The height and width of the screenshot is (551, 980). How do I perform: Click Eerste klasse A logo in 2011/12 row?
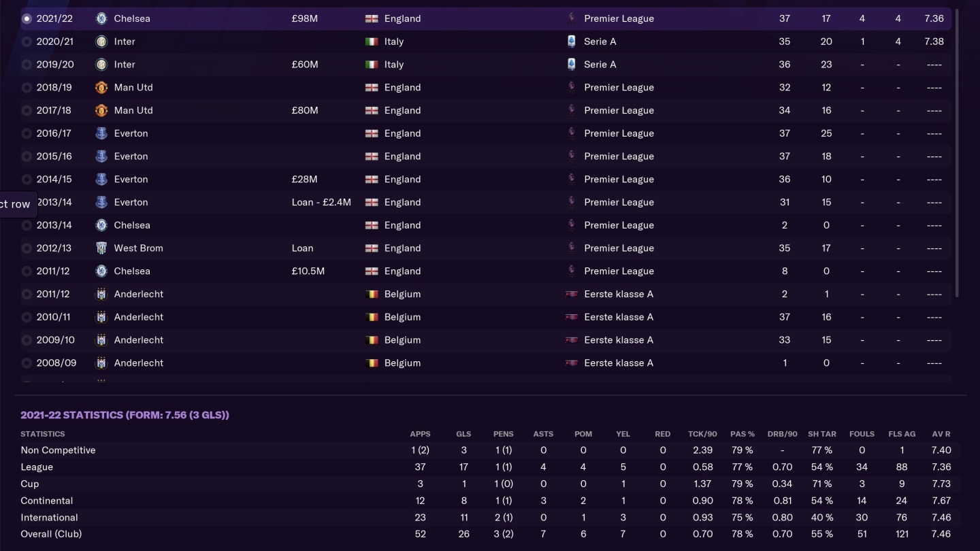point(572,294)
